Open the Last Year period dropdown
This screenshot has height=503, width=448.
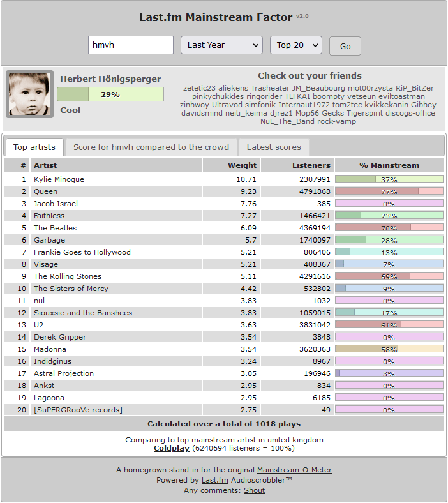pyautogui.click(x=221, y=45)
